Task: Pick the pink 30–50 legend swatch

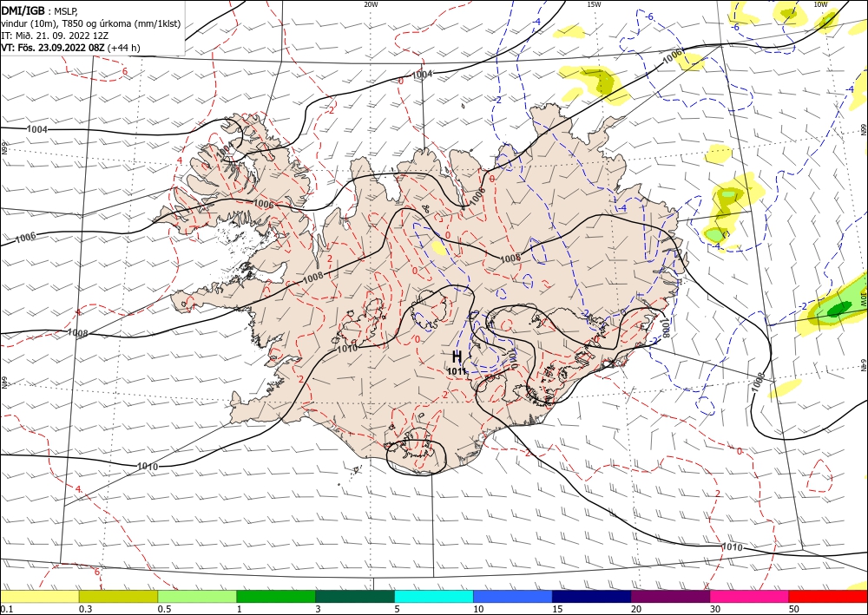Action: [x=749, y=597]
